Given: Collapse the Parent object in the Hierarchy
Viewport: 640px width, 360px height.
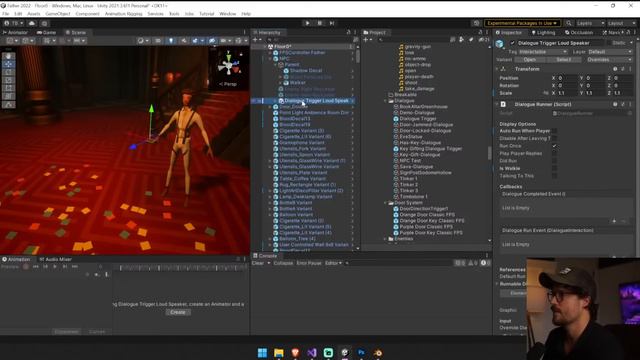Looking at the screenshot, I should click(x=275, y=64).
